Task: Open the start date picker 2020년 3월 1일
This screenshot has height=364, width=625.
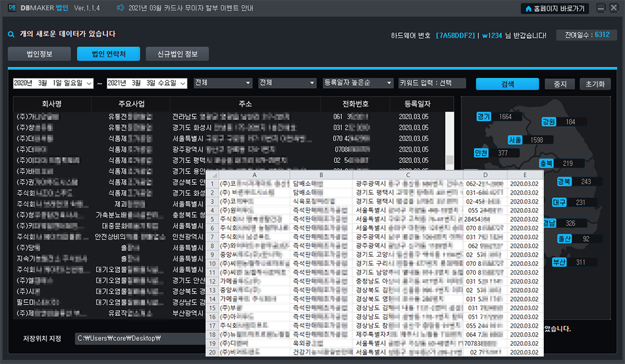Action: coord(53,83)
